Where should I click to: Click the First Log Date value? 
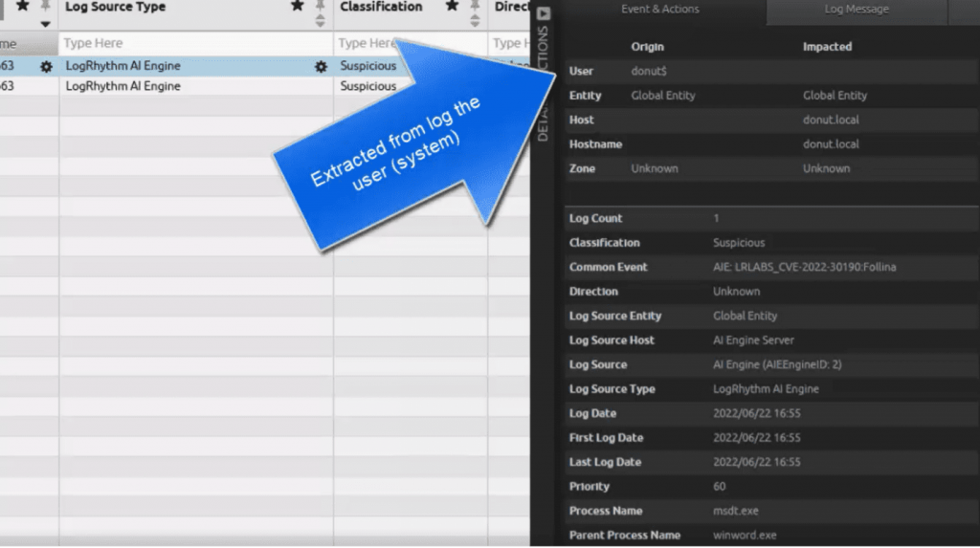click(756, 438)
